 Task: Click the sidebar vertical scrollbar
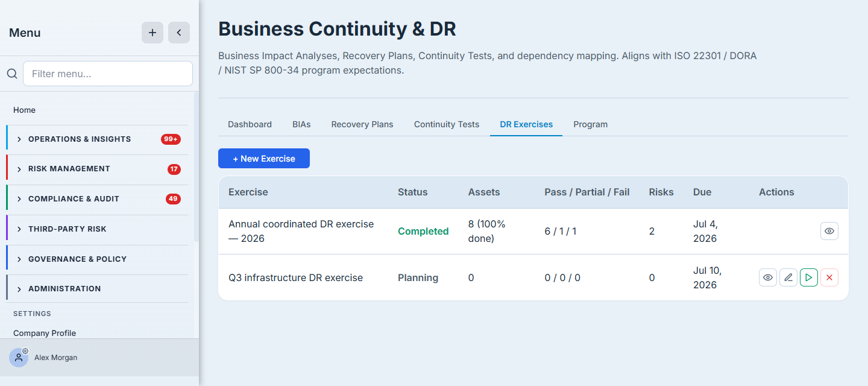196,167
